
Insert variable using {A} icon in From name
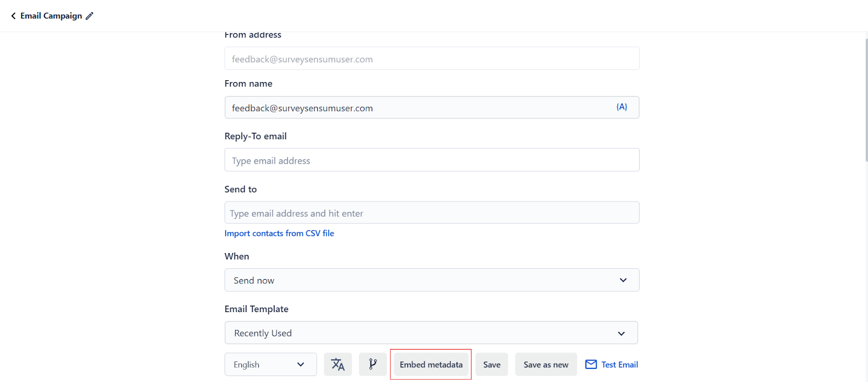(x=622, y=107)
